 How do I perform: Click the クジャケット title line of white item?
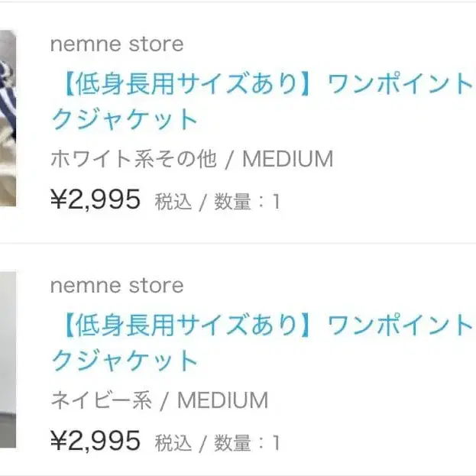tap(125, 119)
